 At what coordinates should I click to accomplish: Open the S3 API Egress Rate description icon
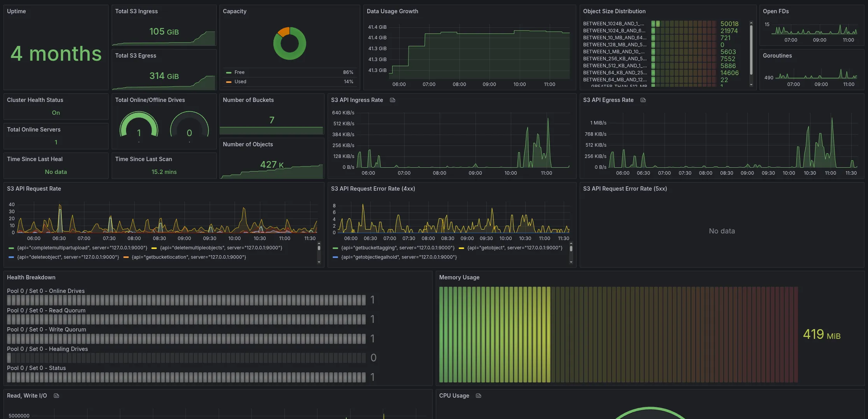click(642, 100)
